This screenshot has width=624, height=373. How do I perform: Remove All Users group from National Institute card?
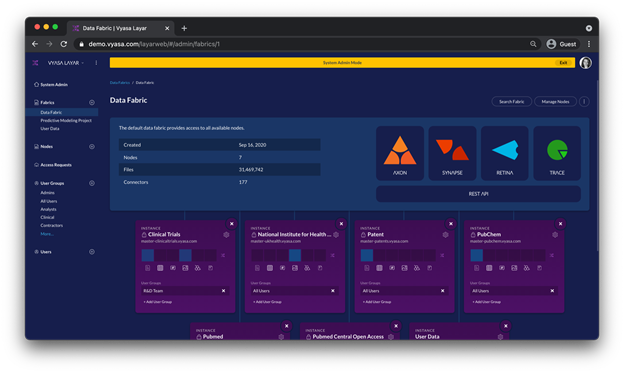pos(333,291)
